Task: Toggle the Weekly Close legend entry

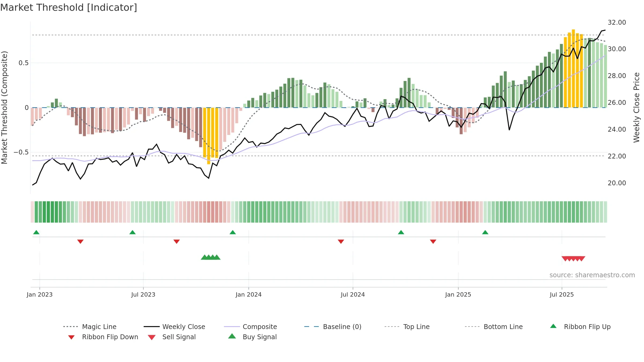Action: 174,327
